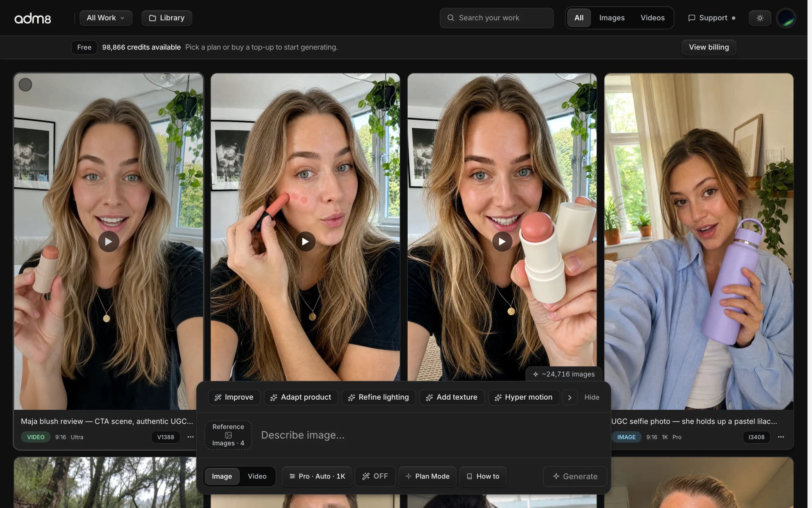
Task: Apply the Improve suggestion
Action: coord(234,397)
